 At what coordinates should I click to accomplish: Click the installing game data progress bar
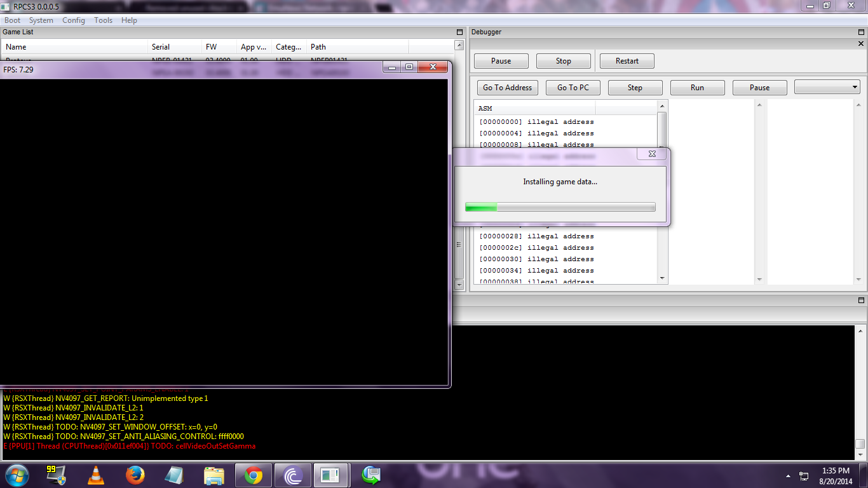(x=560, y=207)
